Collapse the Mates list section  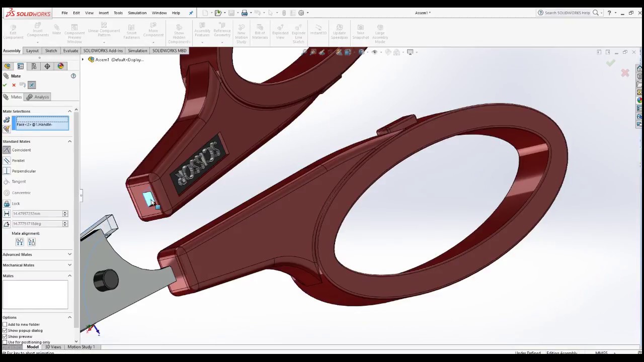[69, 276]
